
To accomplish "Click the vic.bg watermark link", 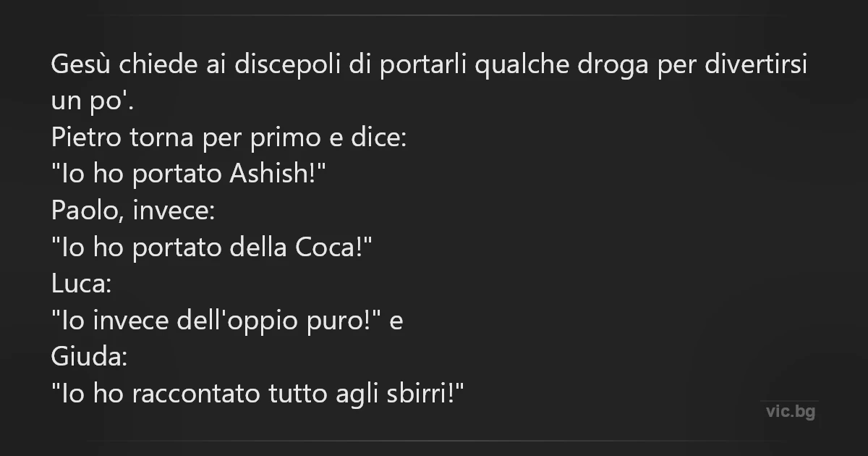I will (791, 413).
